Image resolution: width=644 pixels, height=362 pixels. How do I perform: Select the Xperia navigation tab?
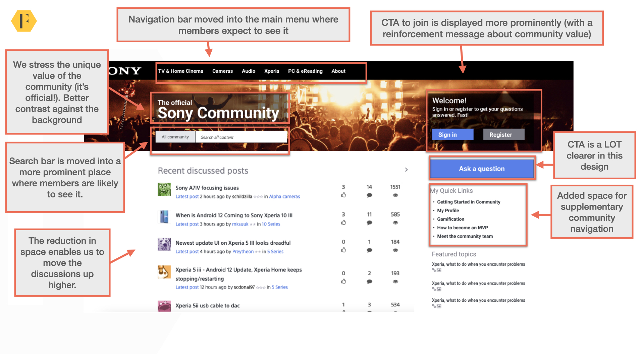(x=272, y=71)
